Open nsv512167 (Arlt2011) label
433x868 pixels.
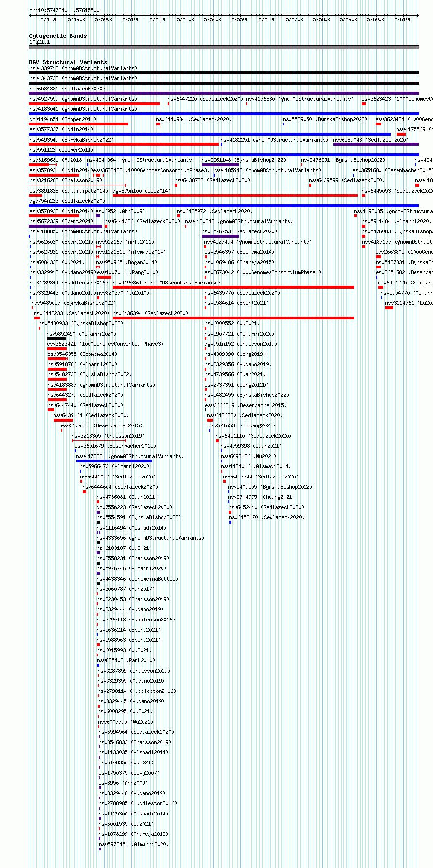(125, 242)
